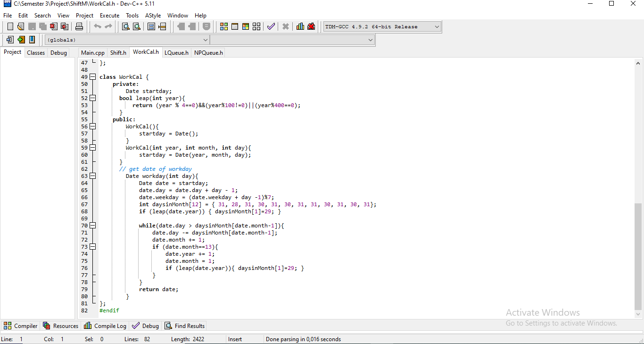644x344 pixels.
Task: Show the Debug tab in the left panel
Action: [x=58, y=53]
